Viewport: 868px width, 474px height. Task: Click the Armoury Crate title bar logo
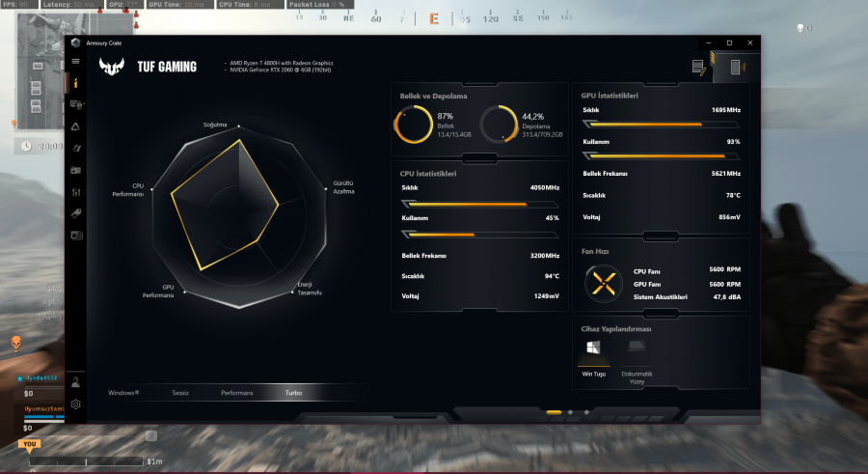tap(75, 42)
